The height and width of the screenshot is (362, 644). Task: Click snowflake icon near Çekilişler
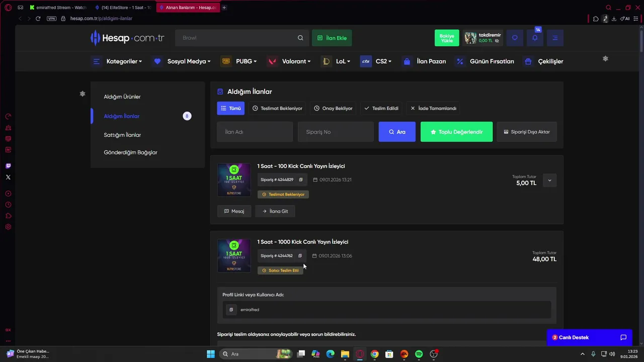605,58
